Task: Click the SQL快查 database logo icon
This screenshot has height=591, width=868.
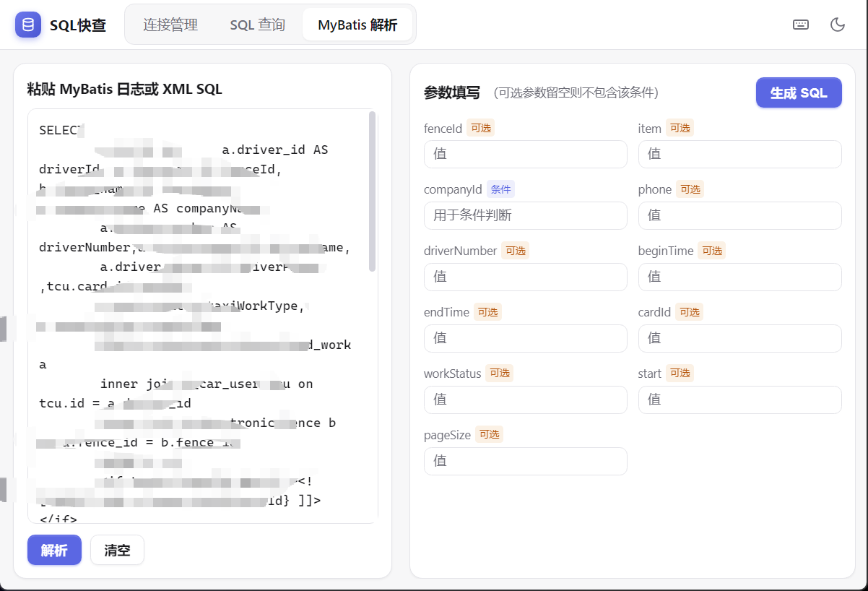Action: point(28,25)
